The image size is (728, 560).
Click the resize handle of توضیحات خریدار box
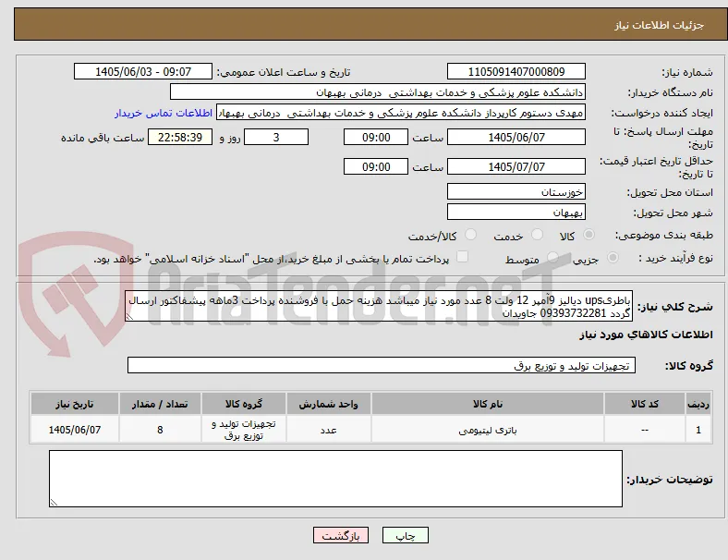(x=54, y=503)
